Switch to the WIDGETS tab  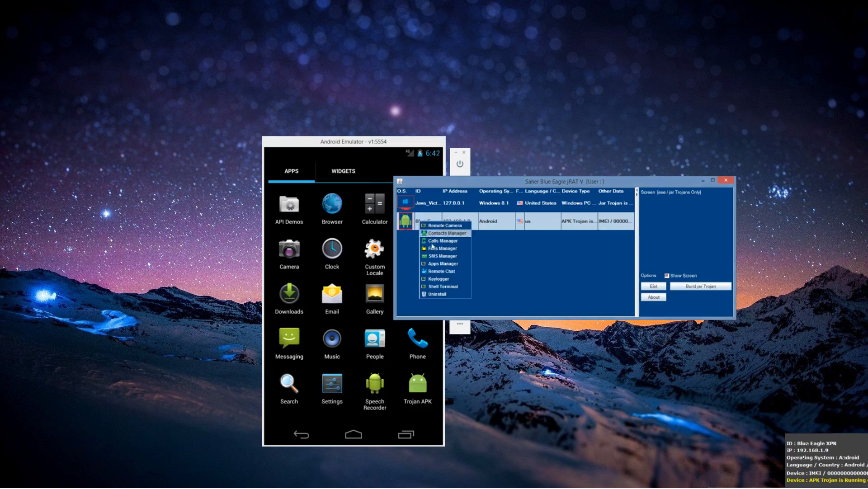[343, 171]
